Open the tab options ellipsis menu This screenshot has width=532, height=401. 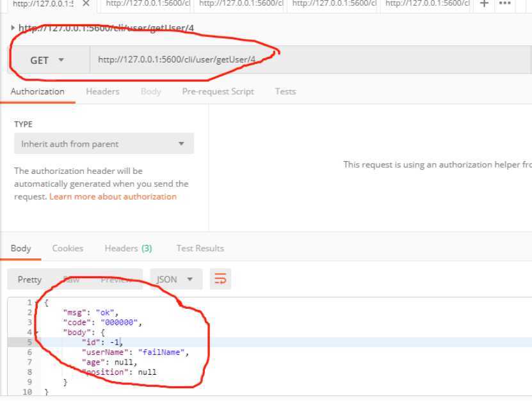click(504, 4)
